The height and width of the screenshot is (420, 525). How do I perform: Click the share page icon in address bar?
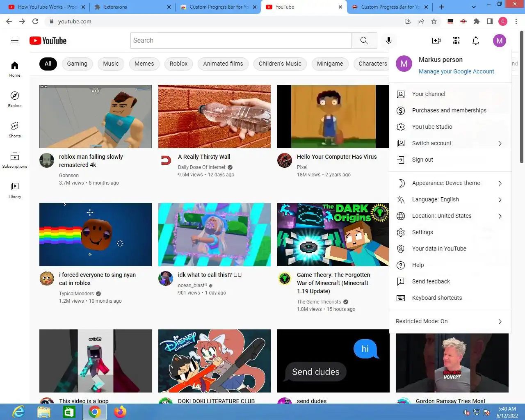point(421,21)
